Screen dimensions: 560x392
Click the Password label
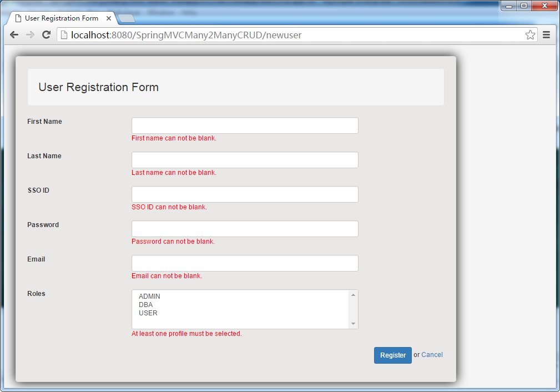[x=43, y=225]
